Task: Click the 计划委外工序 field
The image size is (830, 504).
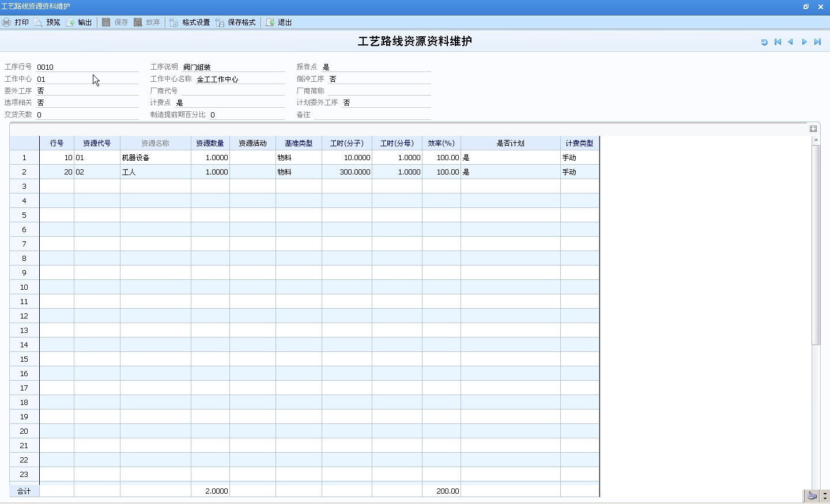Action: coord(387,103)
